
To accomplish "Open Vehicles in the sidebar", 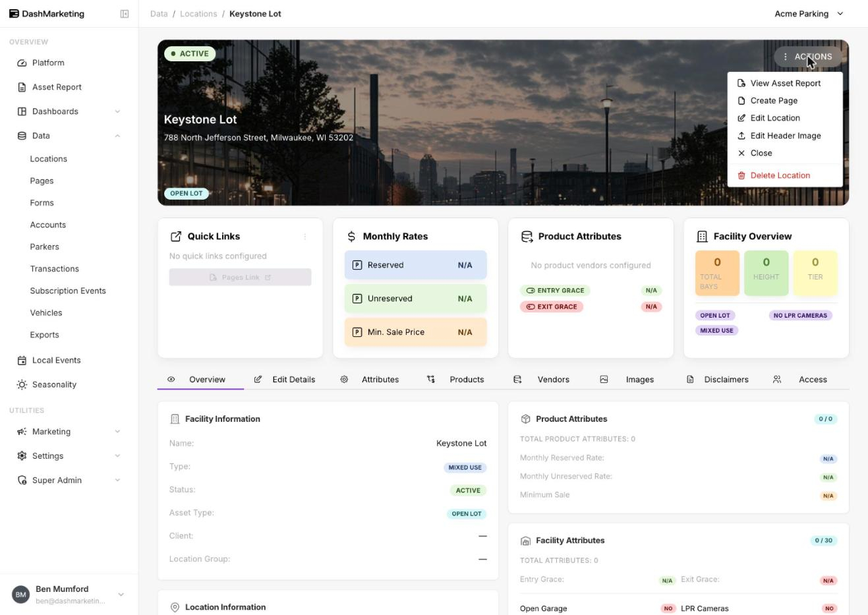I will click(45, 312).
